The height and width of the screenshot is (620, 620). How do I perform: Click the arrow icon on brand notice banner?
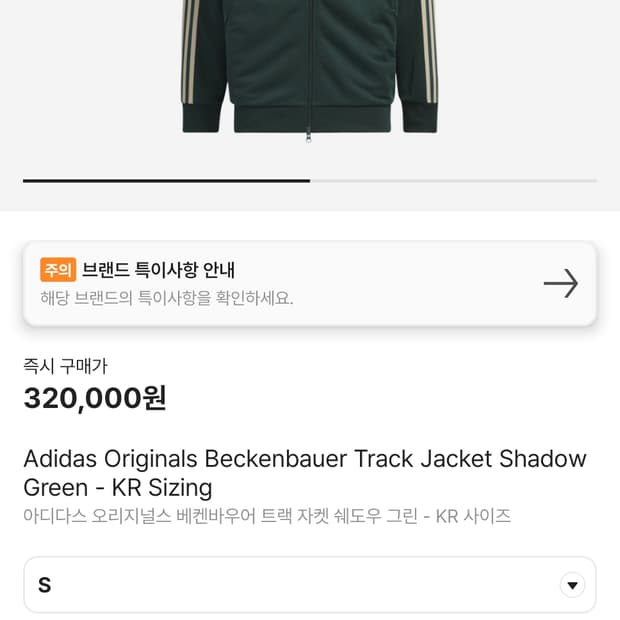[561, 284]
